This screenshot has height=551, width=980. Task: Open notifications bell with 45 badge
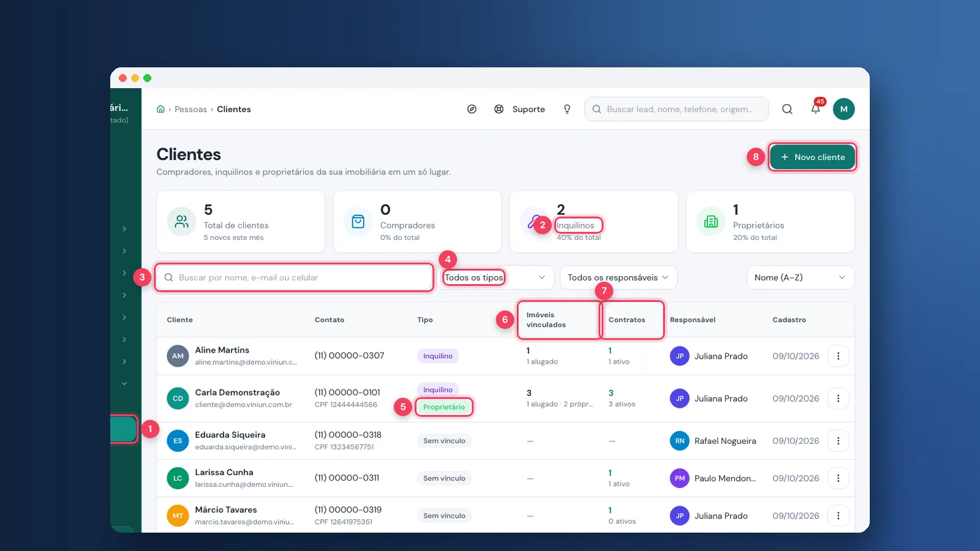point(816,108)
